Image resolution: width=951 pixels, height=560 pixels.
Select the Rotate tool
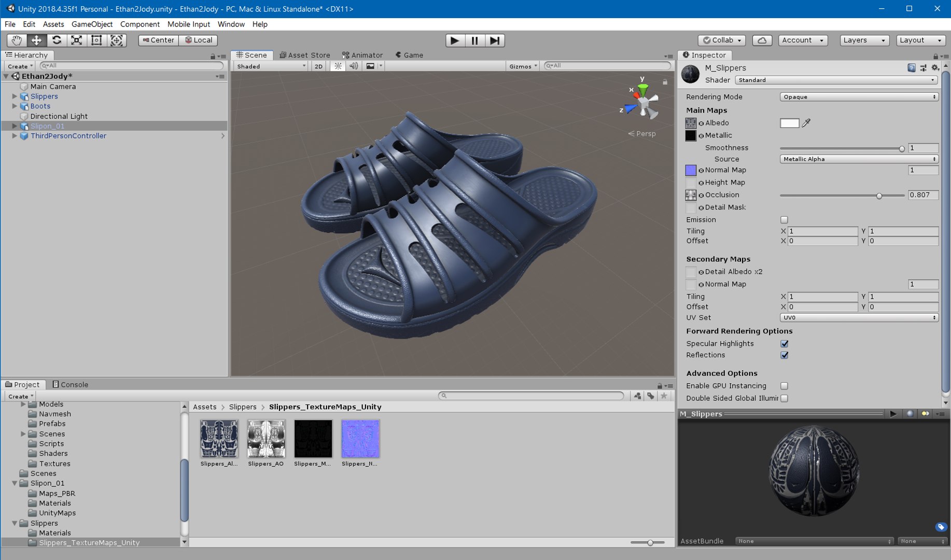(57, 40)
